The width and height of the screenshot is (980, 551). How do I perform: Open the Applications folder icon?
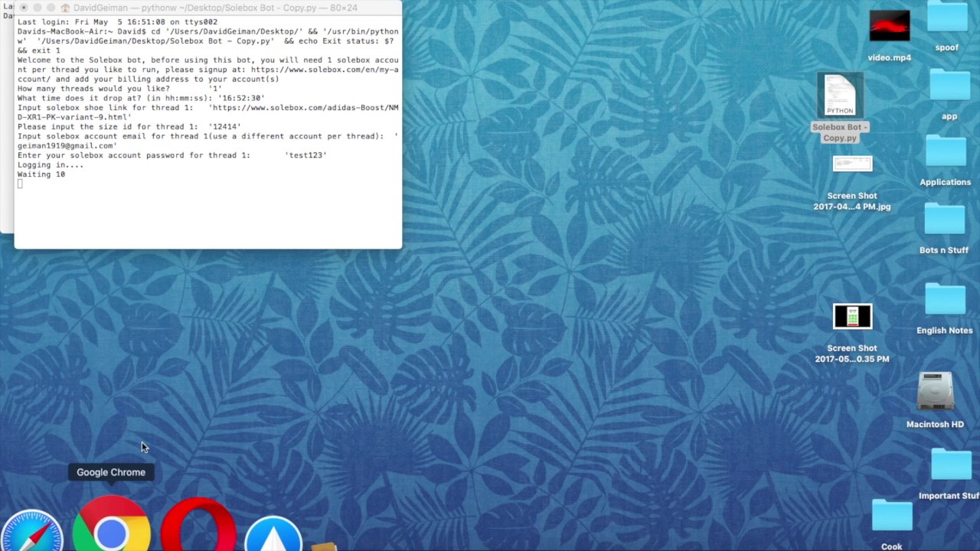tap(946, 152)
